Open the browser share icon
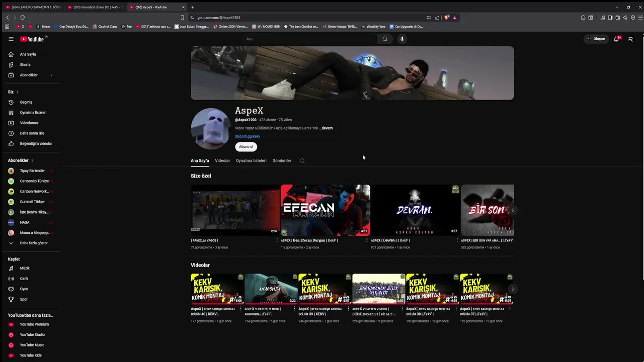 point(437,18)
